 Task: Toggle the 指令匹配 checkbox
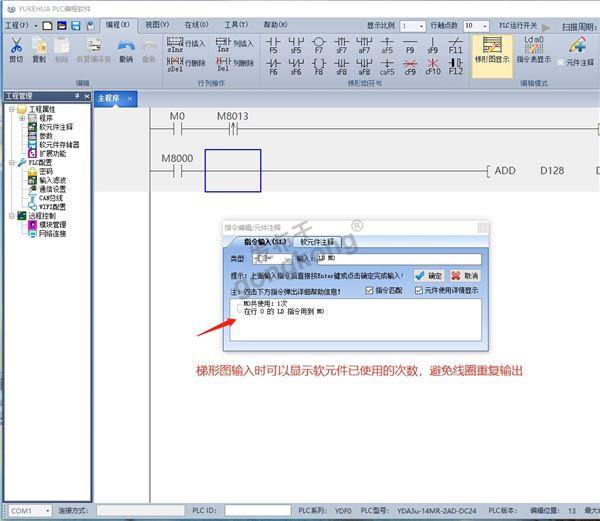tap(371, 291)
